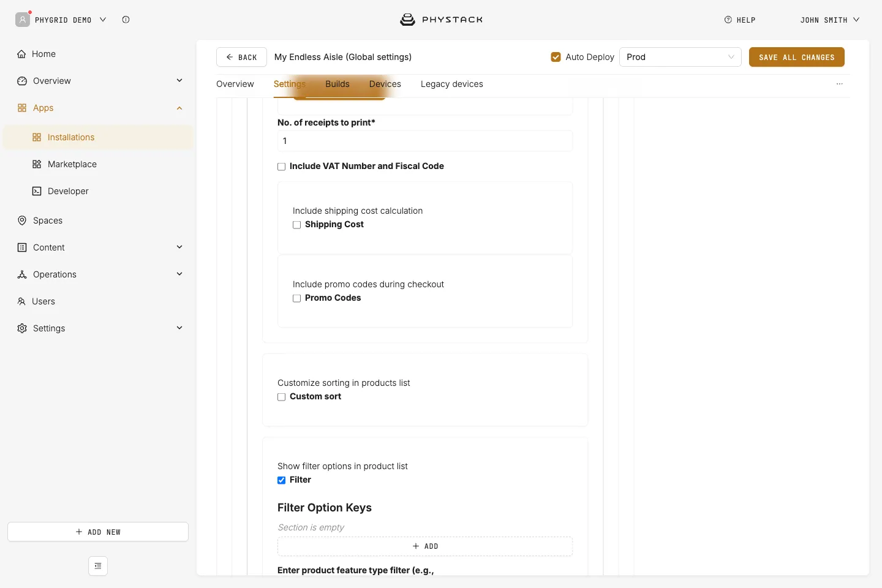
Task: Open the Marketplace sidebar icon
Action: tap(37, 164)
